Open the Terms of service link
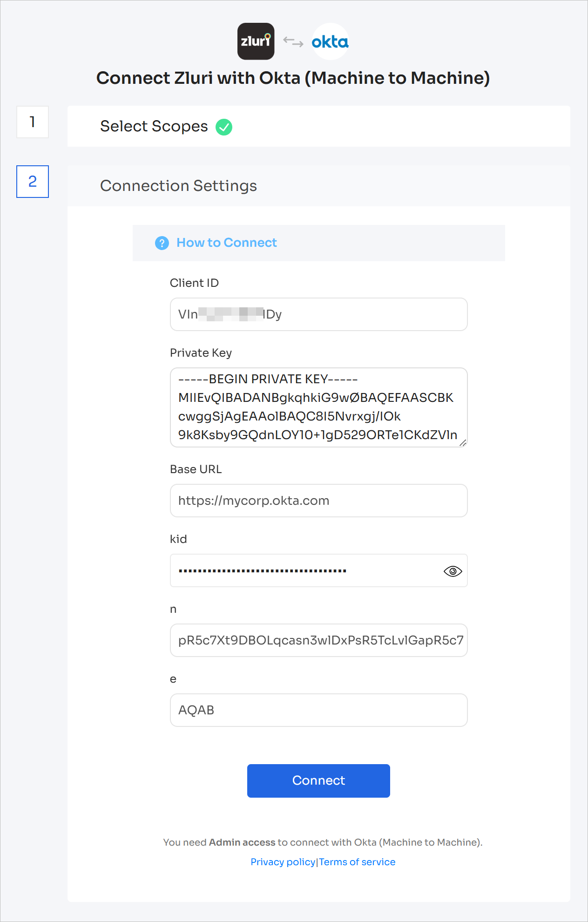The image size is (588, 922). [x=357, y=862]
